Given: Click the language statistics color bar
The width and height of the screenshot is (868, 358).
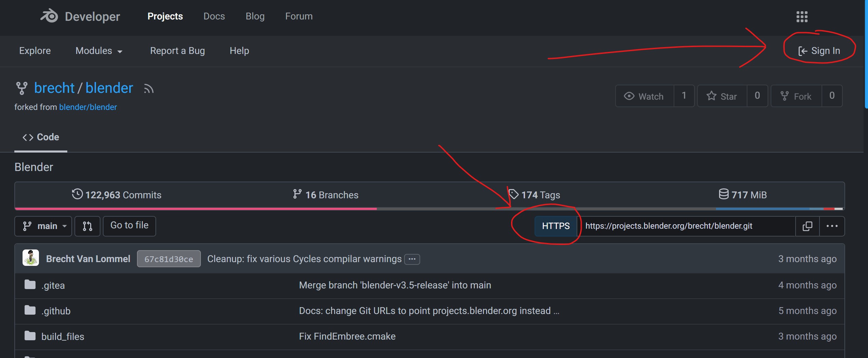Looking at the screenshot, I should (x=429, y=209).
